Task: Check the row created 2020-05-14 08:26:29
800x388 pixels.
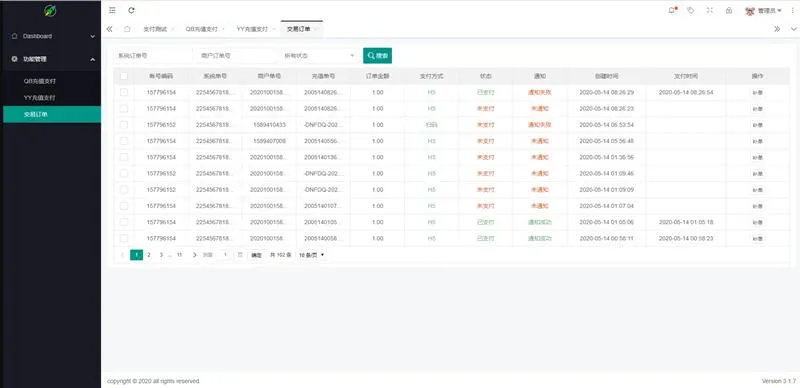Action: click(124, 92)
